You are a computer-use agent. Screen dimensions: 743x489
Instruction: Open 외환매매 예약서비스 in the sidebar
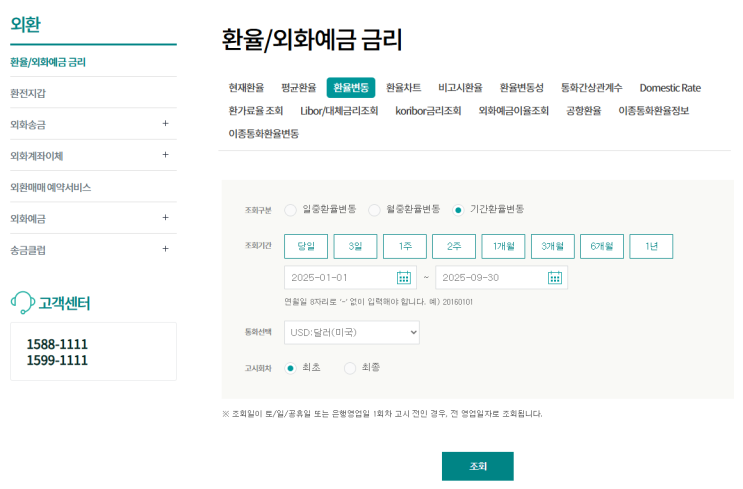(x=51, y=187)
